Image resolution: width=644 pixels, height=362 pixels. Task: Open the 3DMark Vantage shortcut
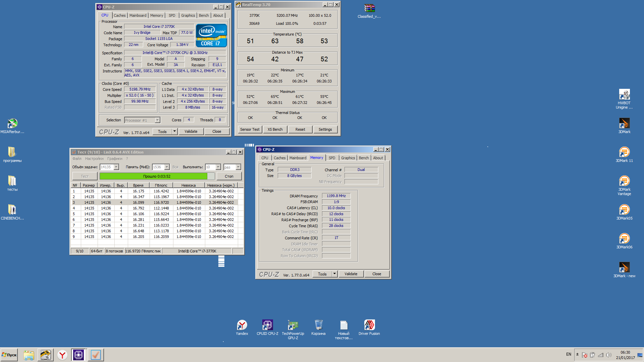(624, 185)
